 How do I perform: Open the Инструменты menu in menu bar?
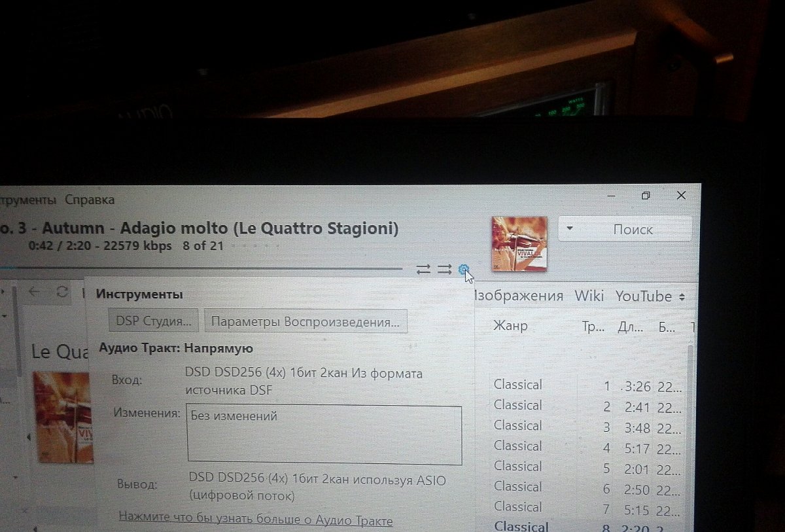27,199
